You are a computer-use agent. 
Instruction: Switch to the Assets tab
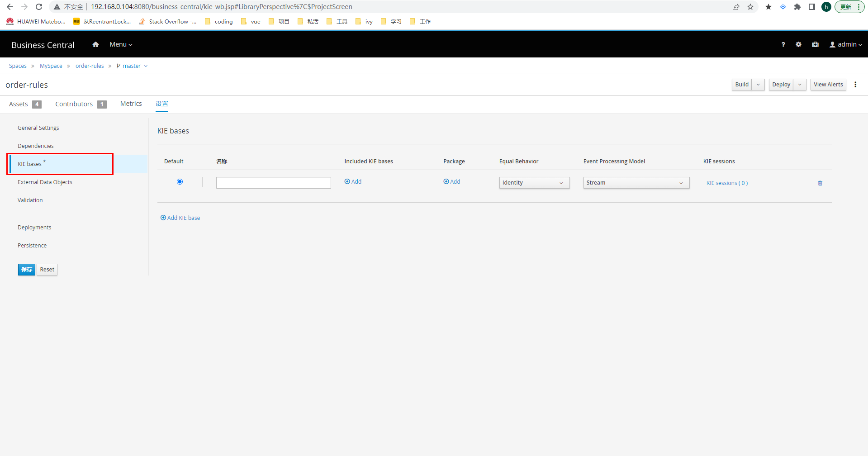tap(19, 104)
